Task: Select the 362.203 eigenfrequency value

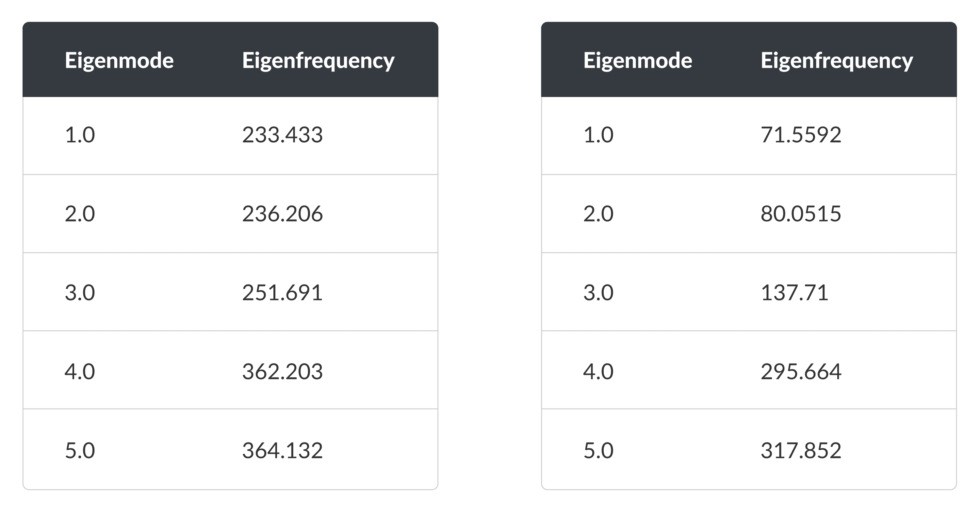Action: click(282, 371)
